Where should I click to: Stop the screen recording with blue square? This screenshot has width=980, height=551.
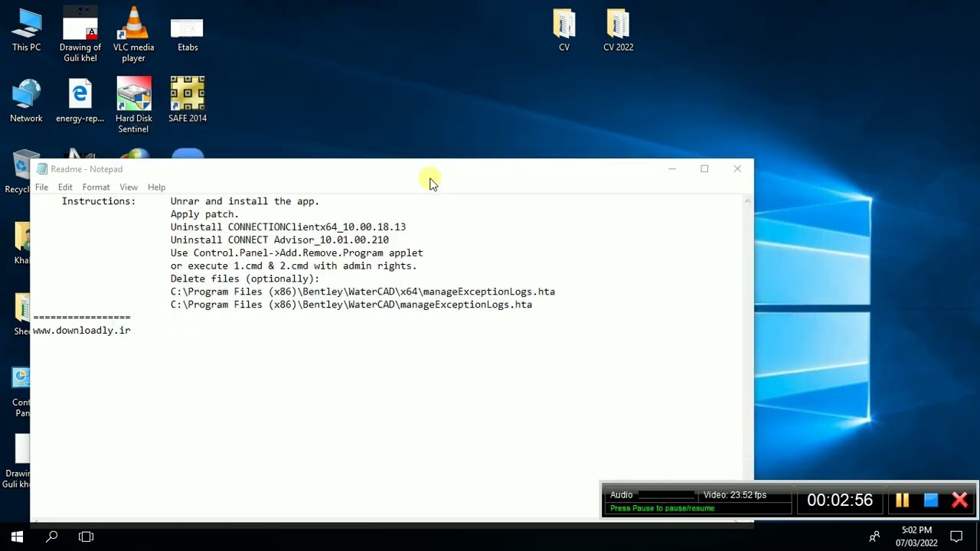pyautogui.click(x=931, y=500)
